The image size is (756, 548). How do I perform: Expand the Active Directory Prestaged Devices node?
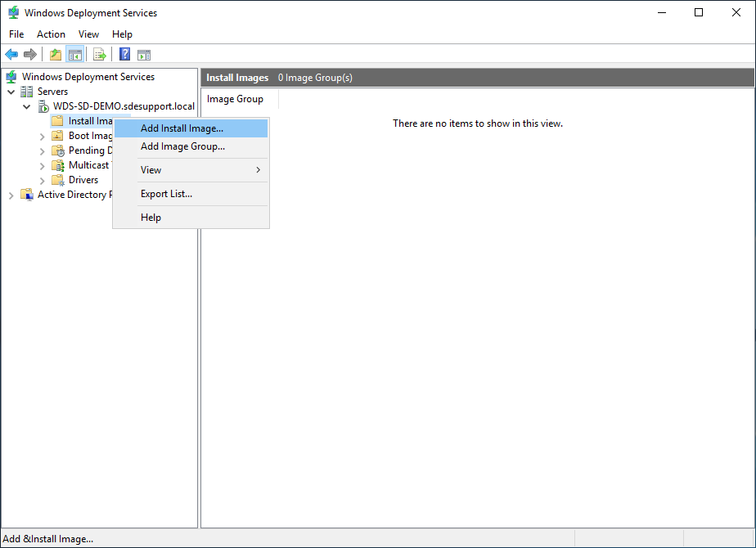(x=11, y=195)
